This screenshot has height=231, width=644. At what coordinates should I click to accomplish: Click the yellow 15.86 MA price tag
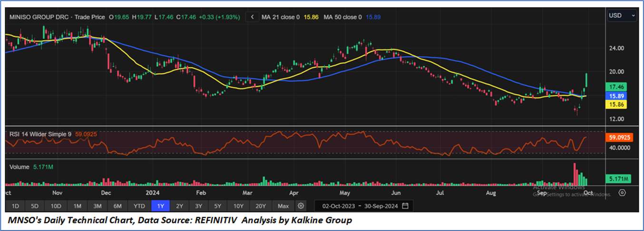616,104
